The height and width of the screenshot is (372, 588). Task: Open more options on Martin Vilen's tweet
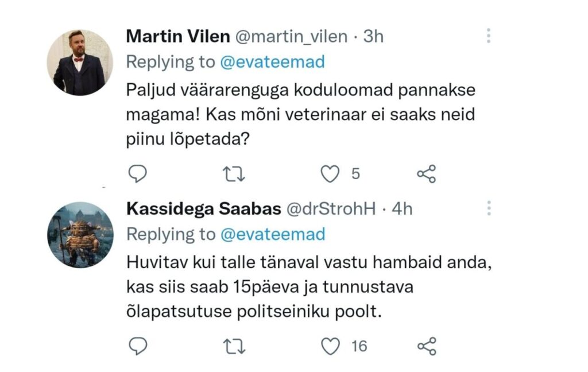489,36
